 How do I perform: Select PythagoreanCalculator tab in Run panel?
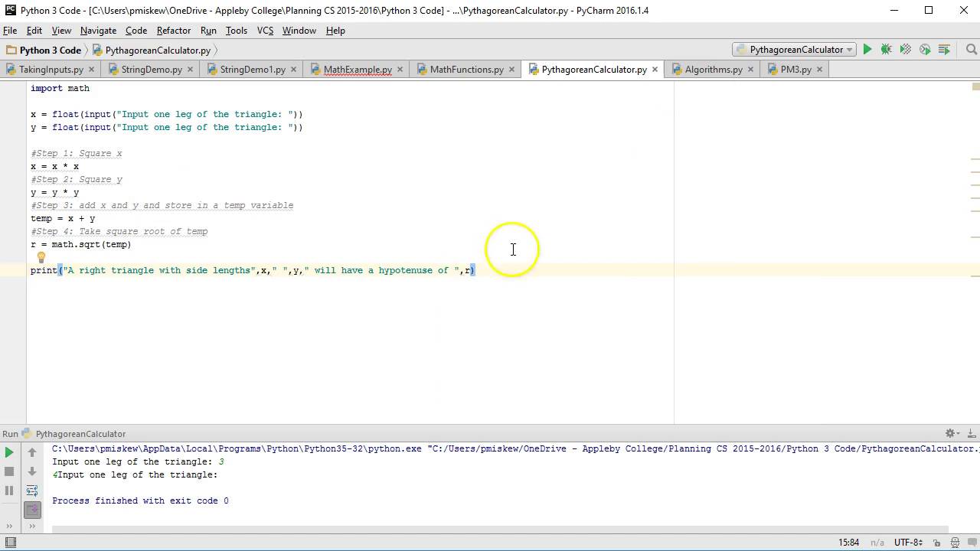(x=73, y=434)
